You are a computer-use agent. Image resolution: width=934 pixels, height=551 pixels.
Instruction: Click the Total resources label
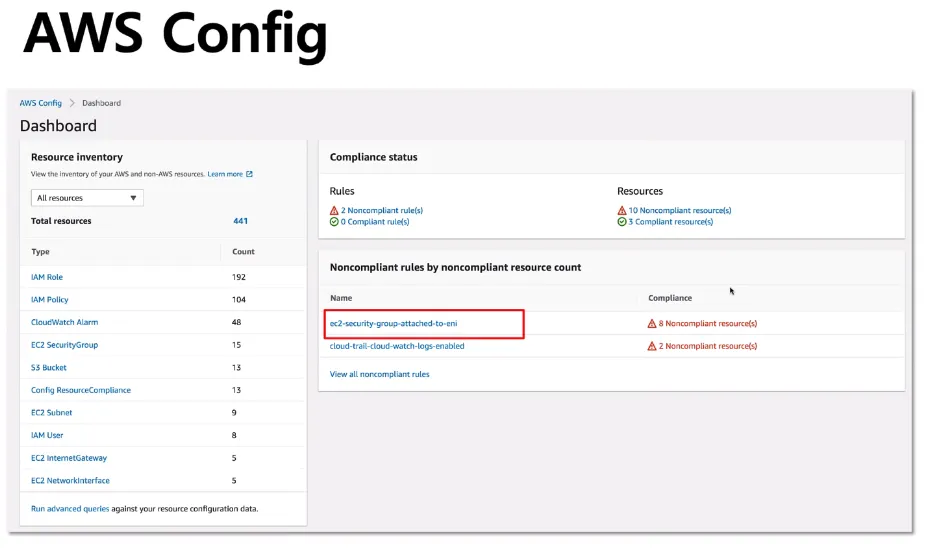61,221
